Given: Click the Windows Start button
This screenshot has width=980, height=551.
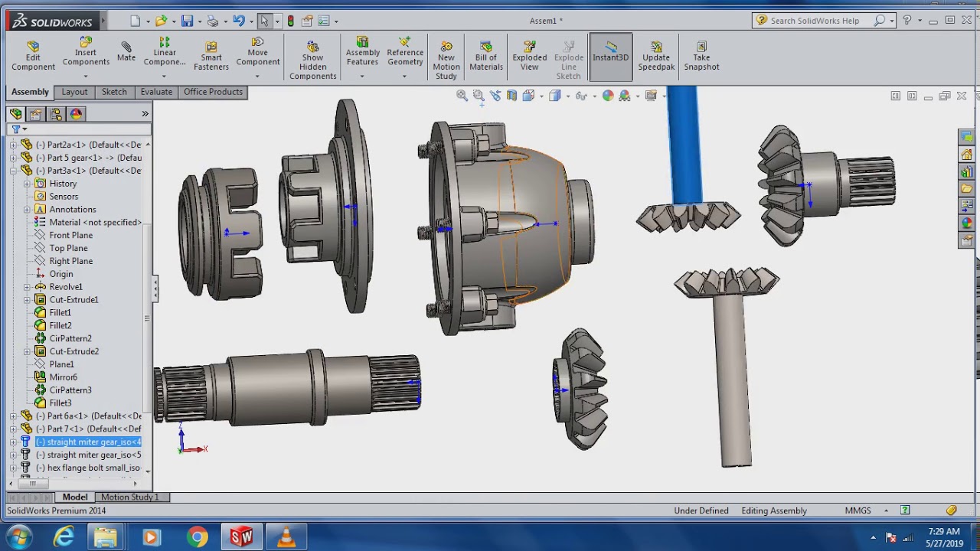Looking at the screenshot, I should click(18, 537).
